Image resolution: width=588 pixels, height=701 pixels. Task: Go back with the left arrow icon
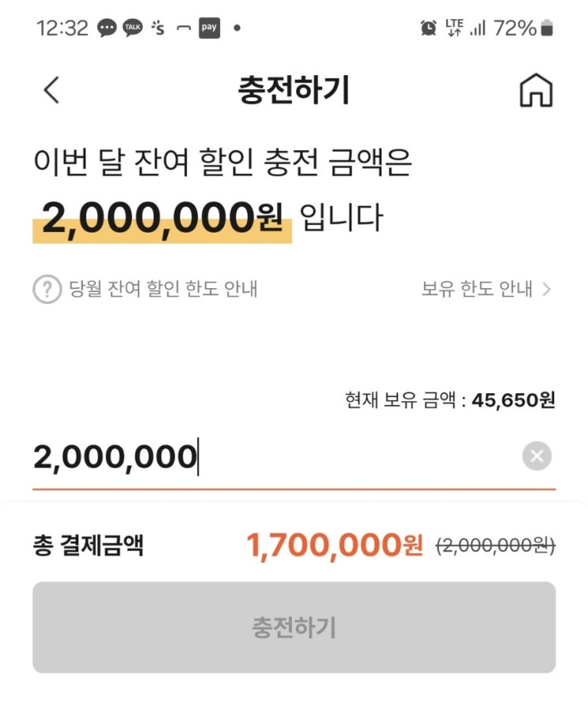coord(51,90)
